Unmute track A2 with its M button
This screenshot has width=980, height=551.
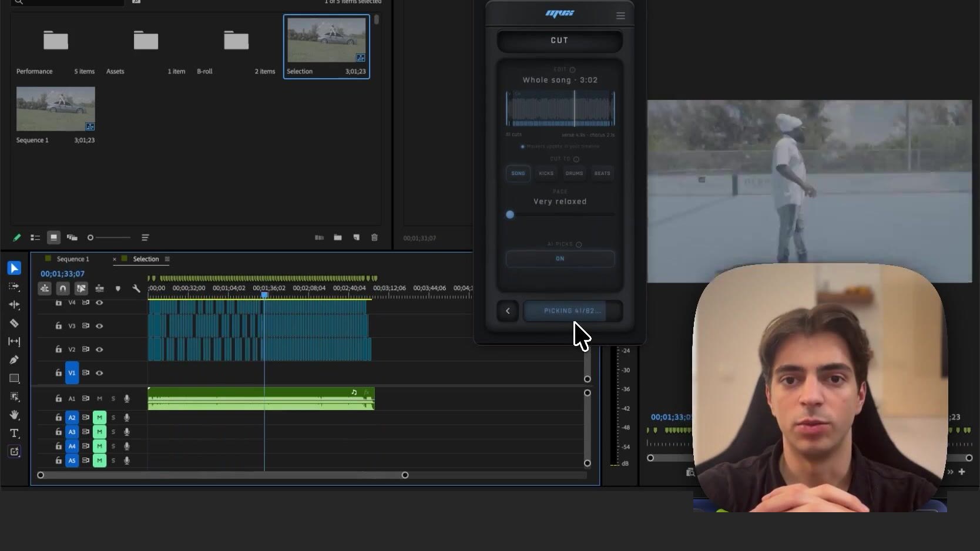coord(99,418)
